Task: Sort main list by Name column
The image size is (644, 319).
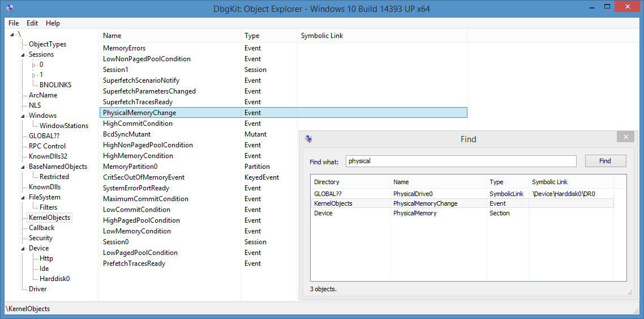Action: (x=170, y=35)
